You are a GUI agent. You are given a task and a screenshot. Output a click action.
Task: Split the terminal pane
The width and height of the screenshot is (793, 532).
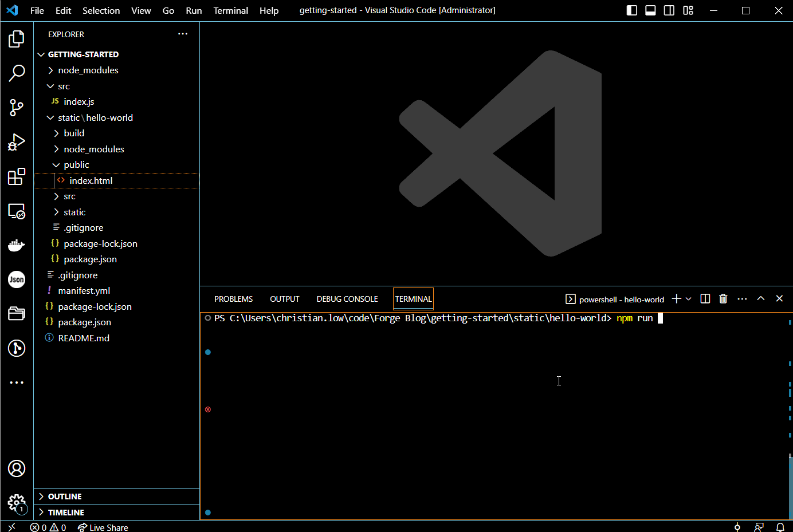[704, 298]
